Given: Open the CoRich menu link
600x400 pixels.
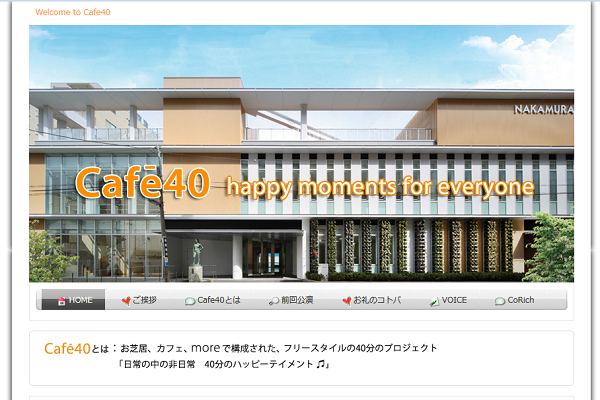Looking at the screenshot, I should [x=521, y=300].
